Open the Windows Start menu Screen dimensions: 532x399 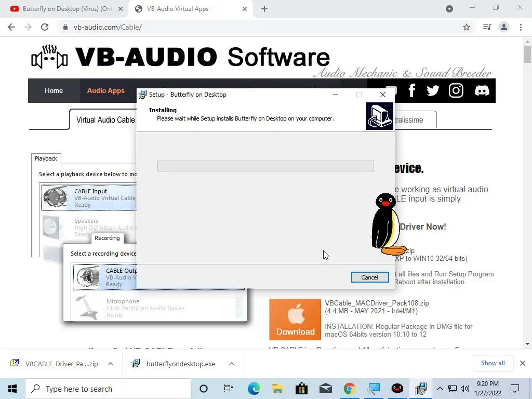[12, 389]
